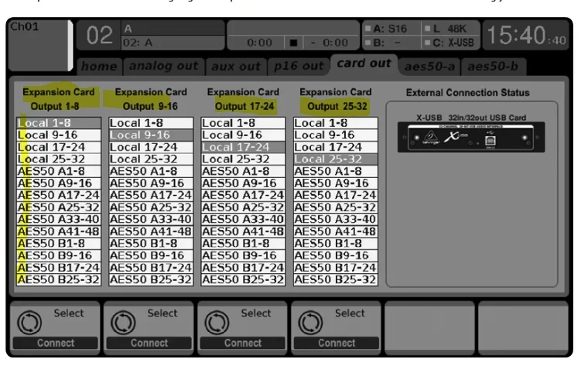Viewport: 588px width, 366px height.
Task: Select AES50 A41-48 for Output 17-24
Action: (244, 231)
